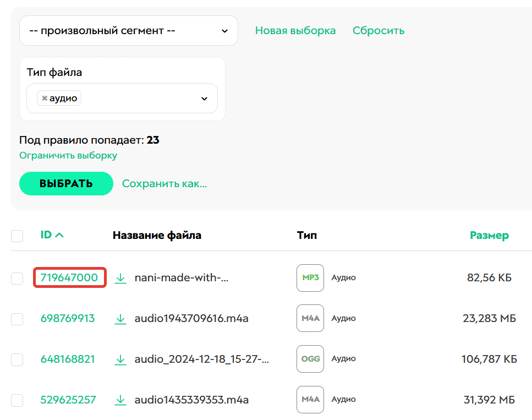
Task: Click the Название файла column header
Action: coord(157,235)
